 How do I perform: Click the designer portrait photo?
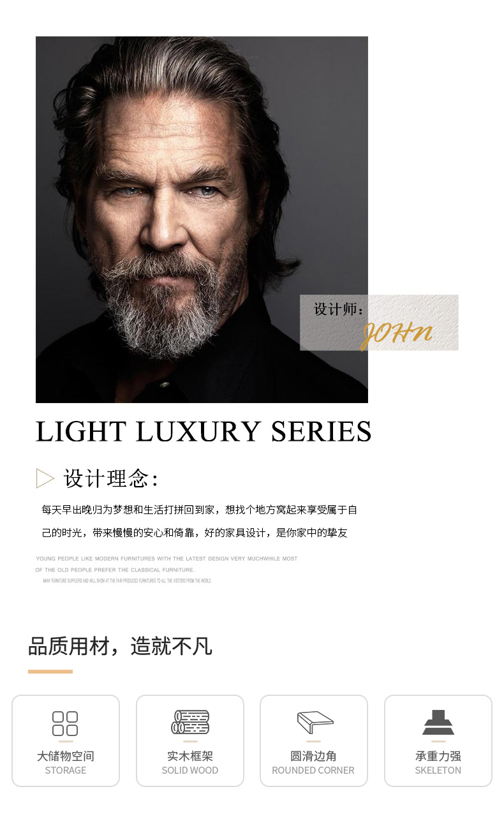tap(202, 219)
